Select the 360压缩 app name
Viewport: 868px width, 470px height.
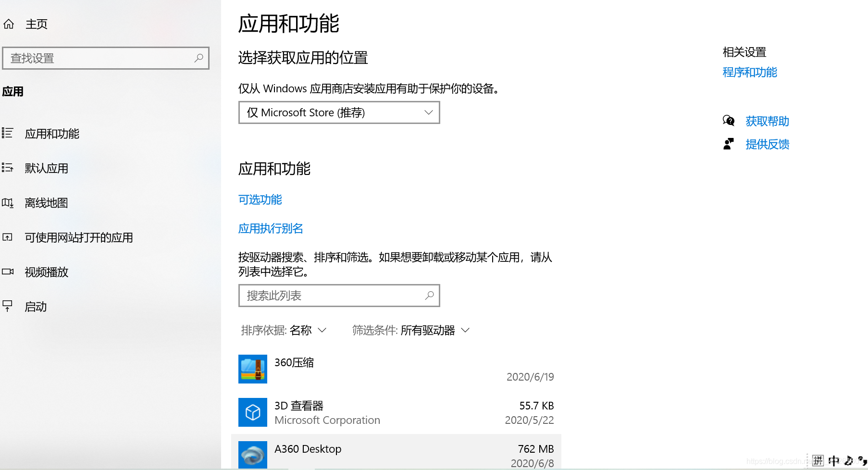click(x=294, y=362)
